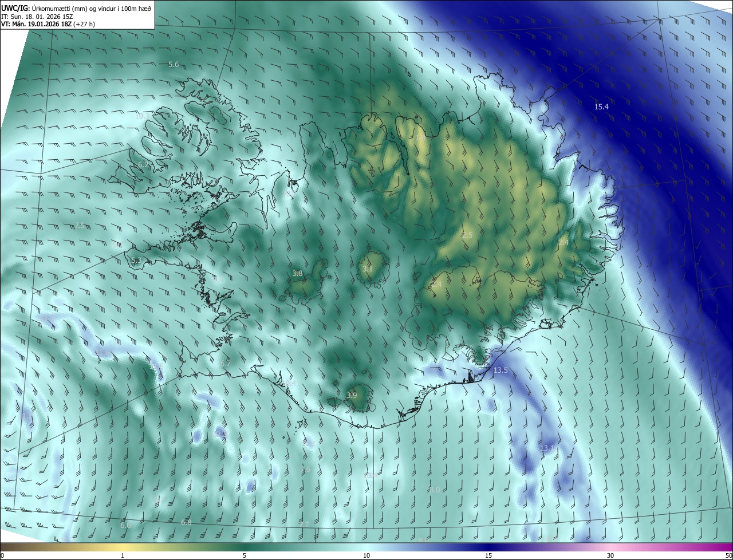Click the 6.7 value on the southwest peninsula
733x560 pixels.
click(x=225, y=364)
